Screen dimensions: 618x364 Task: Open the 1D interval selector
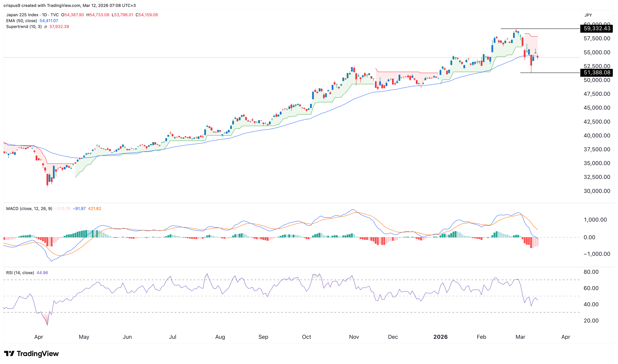(x=45, y=15)
